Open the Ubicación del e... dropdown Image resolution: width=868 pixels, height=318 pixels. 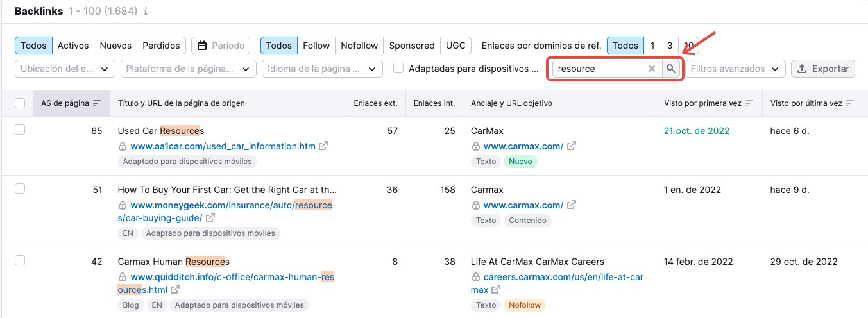pos(65,69)
